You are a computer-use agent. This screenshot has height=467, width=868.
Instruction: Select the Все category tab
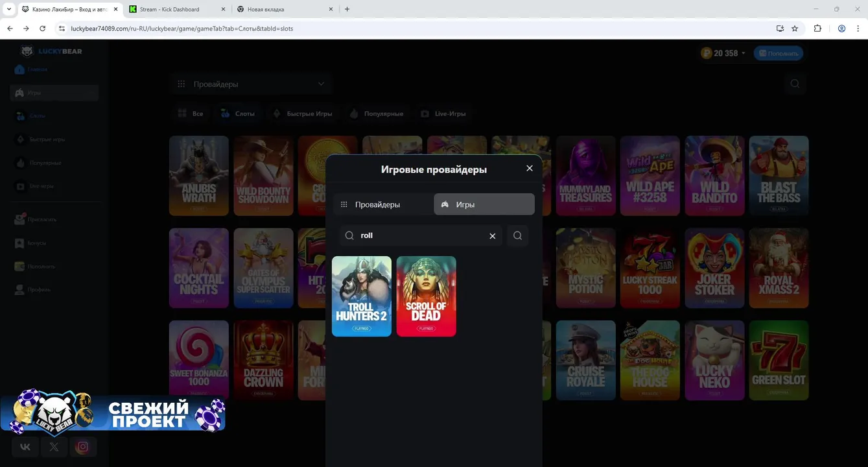(x=191, y=114)
